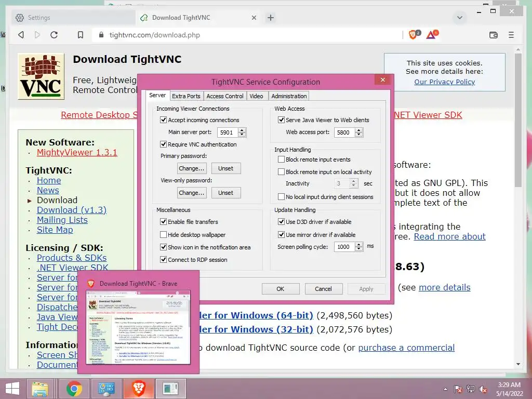Open Our Privacy Policy link
Screen dimensions: 532x399
tap(445, 82)
